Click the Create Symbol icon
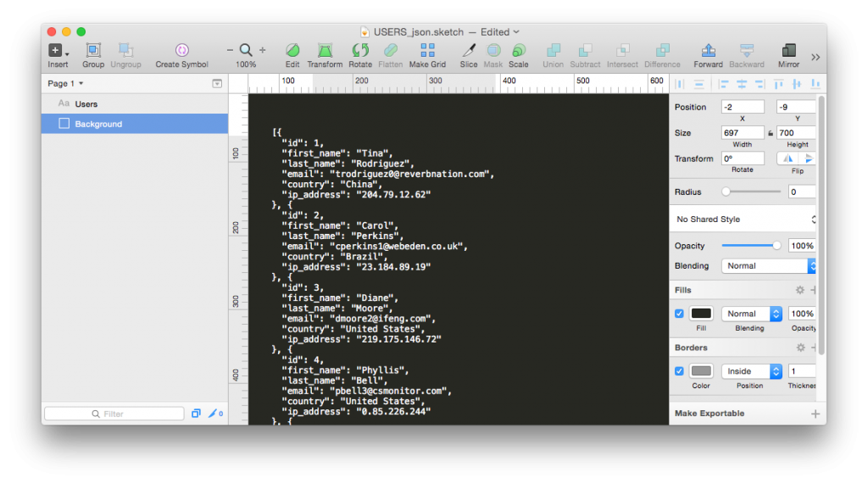Viewport: 868px width, 484px height. pos(181,50)
